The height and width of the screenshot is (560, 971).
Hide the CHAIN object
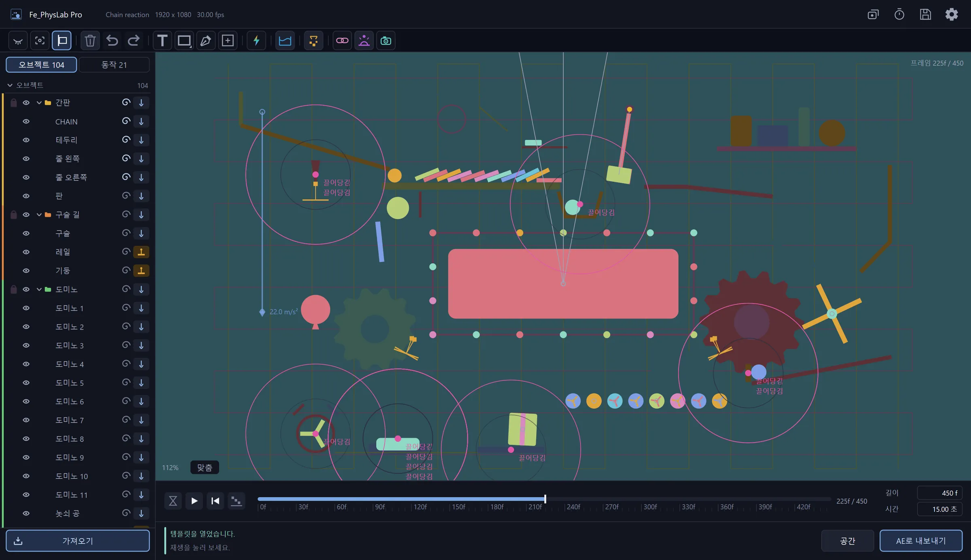[x=26, y=121]
